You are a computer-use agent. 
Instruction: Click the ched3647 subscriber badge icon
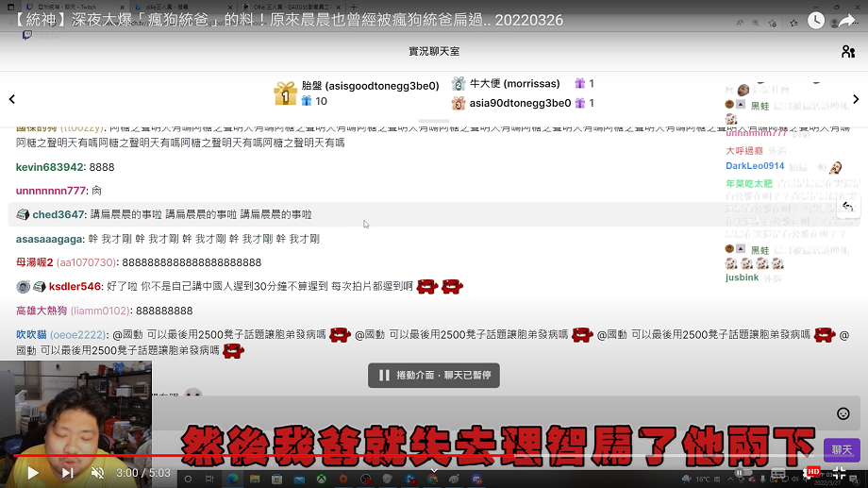23,214
